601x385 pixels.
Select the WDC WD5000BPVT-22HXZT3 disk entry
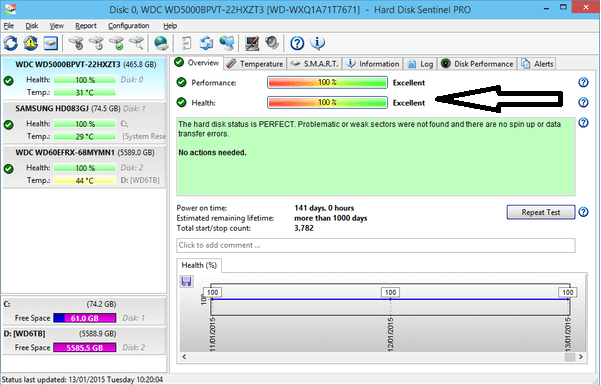coord(84,79)
